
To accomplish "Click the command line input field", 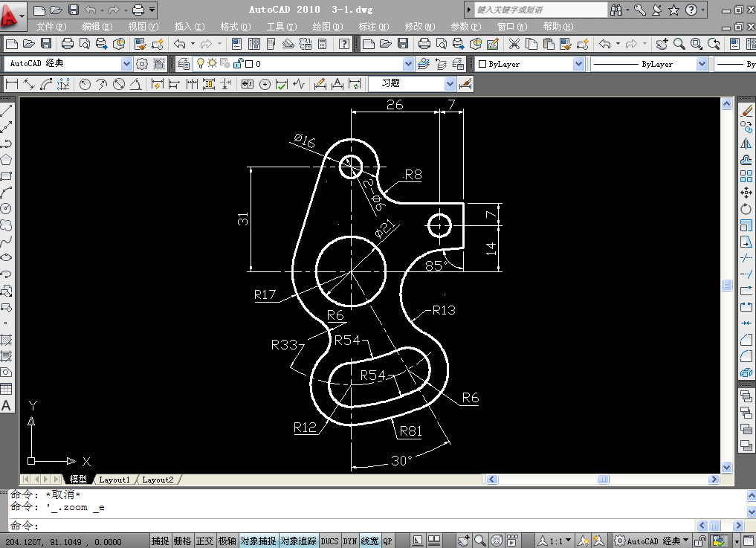I will tap(352, 526).
